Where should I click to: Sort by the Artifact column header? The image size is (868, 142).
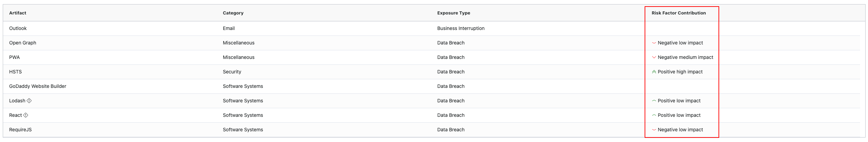pos(18,13)
